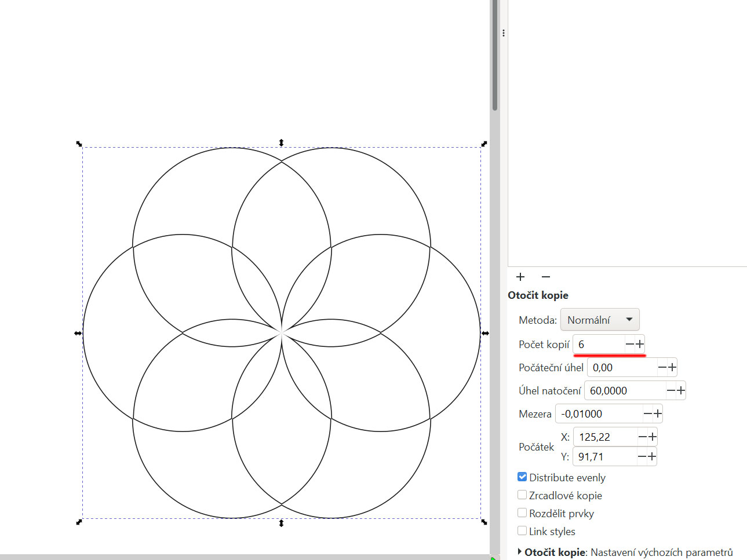Click the plus icon to add path effect

click(520, 277)
